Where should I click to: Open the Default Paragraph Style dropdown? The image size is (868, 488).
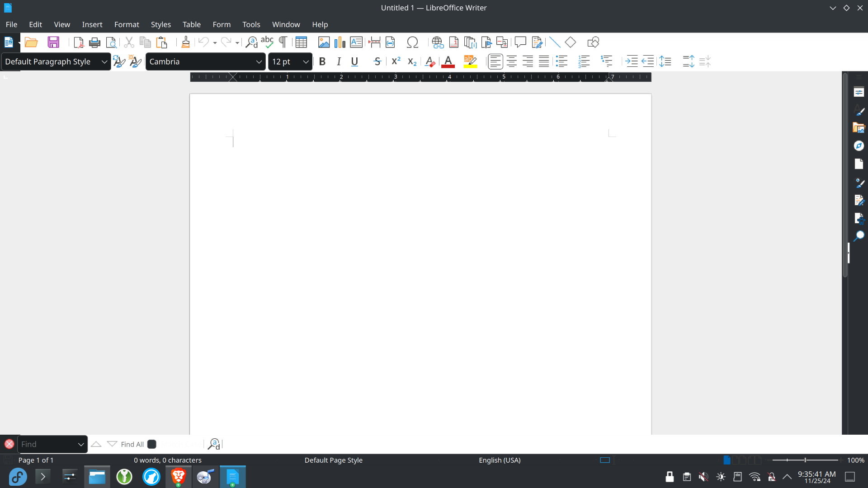click(x=104, y=62)
